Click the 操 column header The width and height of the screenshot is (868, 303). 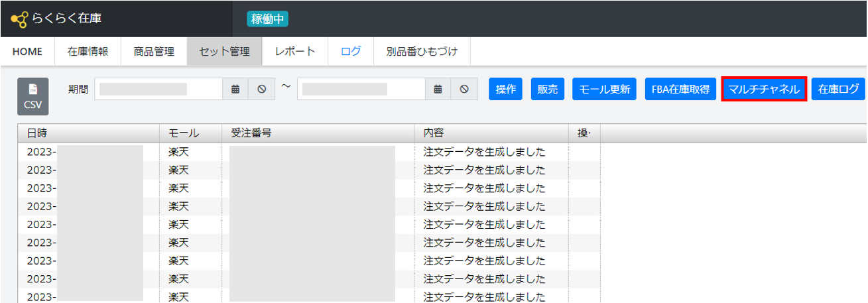pos(584,133)
